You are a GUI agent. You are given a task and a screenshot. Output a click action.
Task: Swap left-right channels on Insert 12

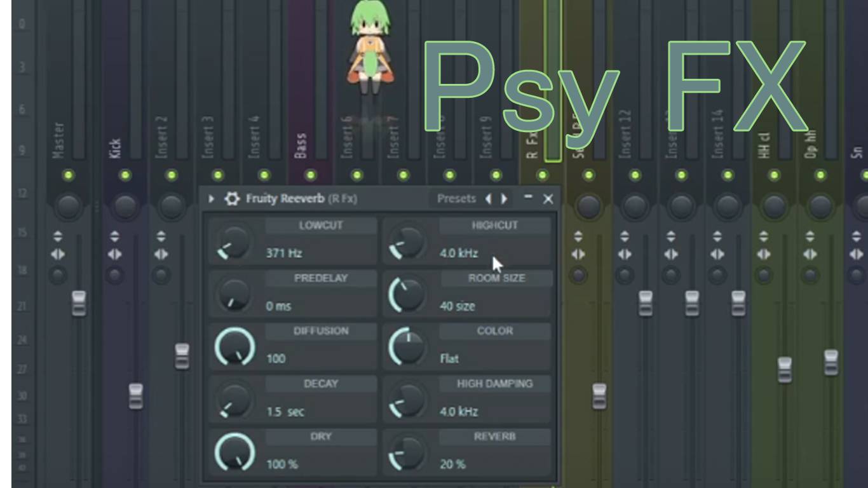point(625,254)
